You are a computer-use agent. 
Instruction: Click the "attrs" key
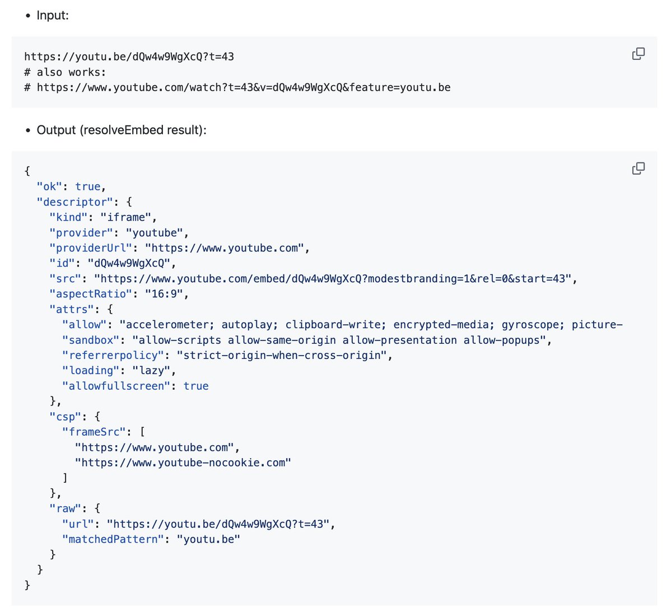[72, 309]
